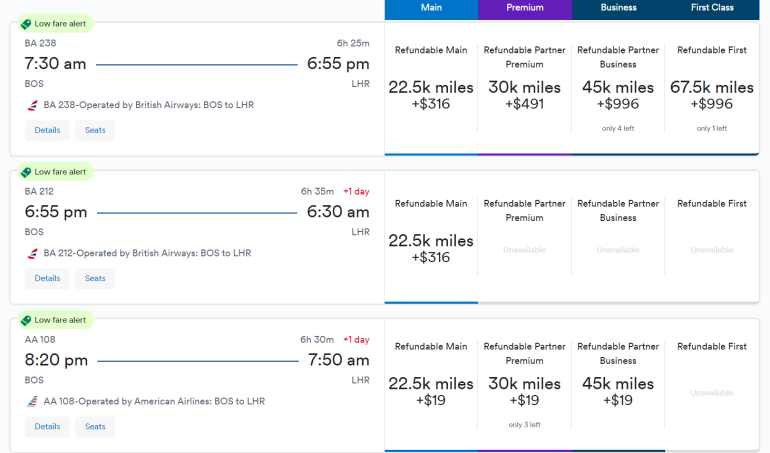The width and height of the screenshot is (770, 453).
Task: Choose 67.5k miles Refundable First fare
Action: coord(712,95)
